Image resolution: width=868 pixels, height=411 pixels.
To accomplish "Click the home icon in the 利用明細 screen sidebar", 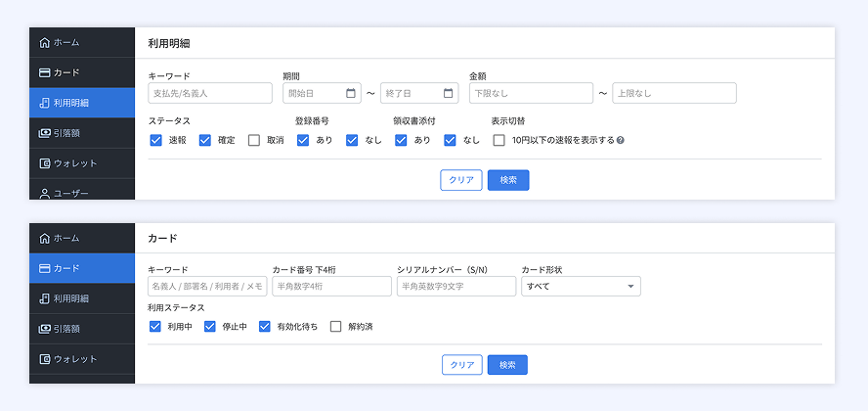I will coord(44,43).
